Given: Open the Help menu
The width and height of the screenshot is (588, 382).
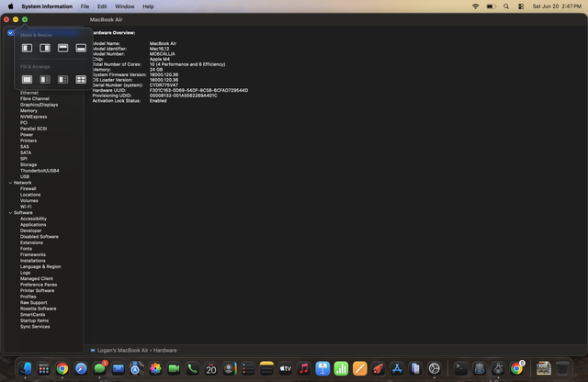Looking at the screenshot, I should click(148, 6).
